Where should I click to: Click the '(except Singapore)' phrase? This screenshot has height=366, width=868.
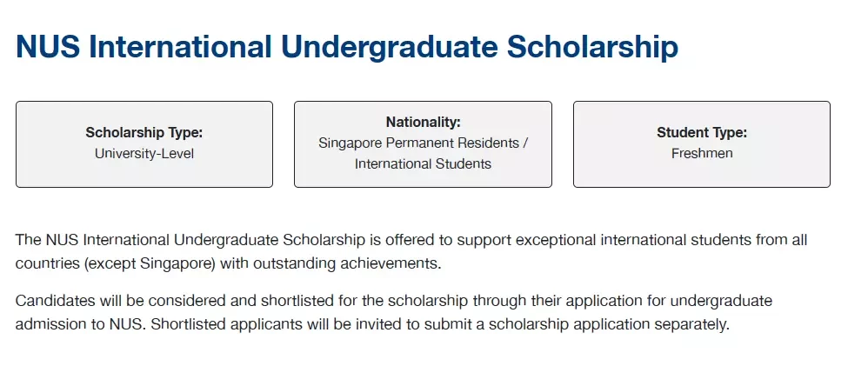[150, 263]
